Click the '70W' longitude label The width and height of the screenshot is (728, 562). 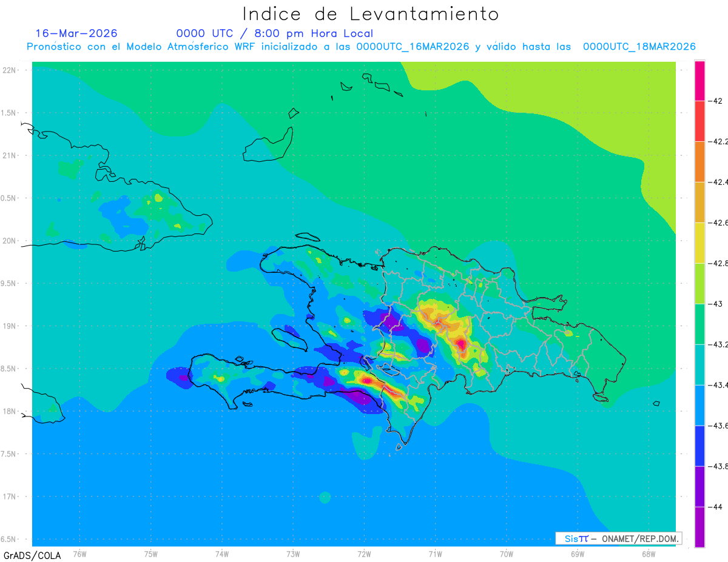pyautogui.click(x=507, y=554)
